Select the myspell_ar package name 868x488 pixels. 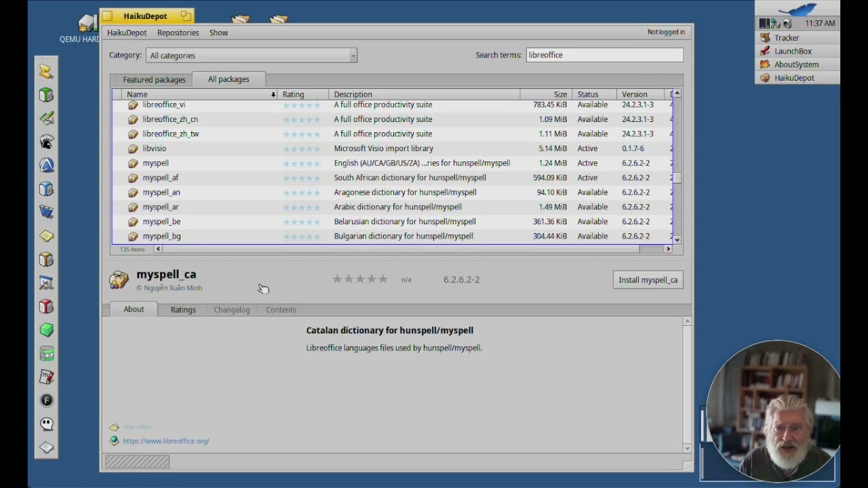pos(161,207)
